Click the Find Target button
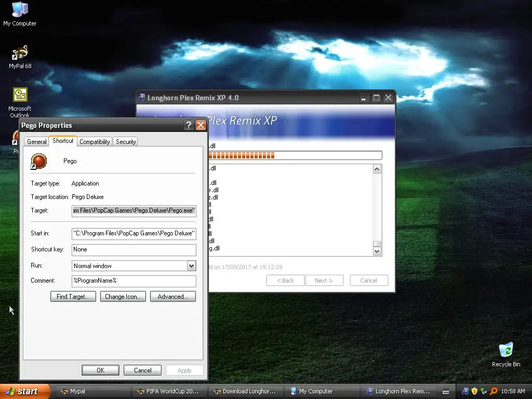Viewport: 532px width, 399px height. (73, 297)
